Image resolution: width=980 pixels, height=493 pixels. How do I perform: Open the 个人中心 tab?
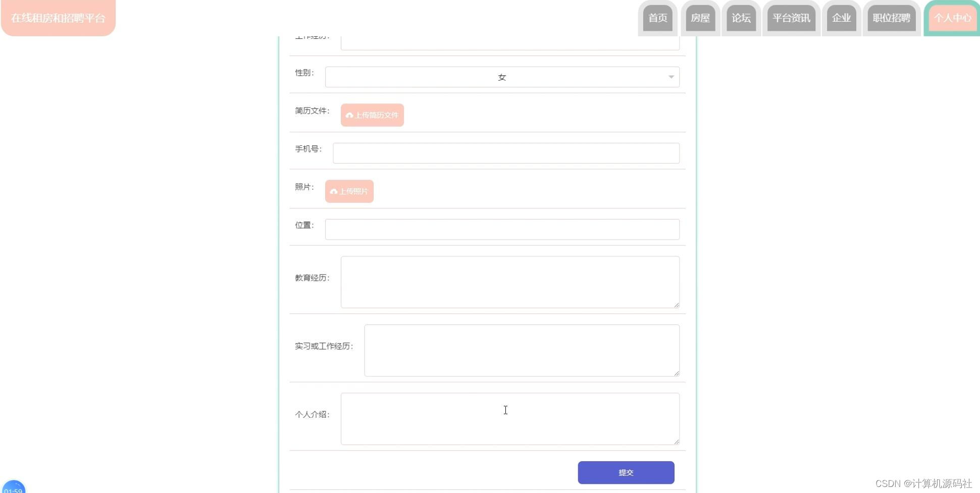click(952, 18)
